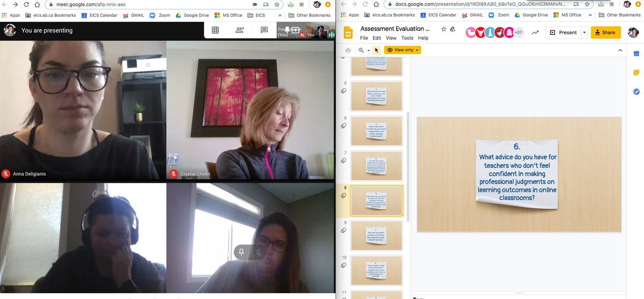The width and height of the screenshot is (644, 299).
Task: Click the camera icon in Meet address bar
Action: [x=255, y=4]
